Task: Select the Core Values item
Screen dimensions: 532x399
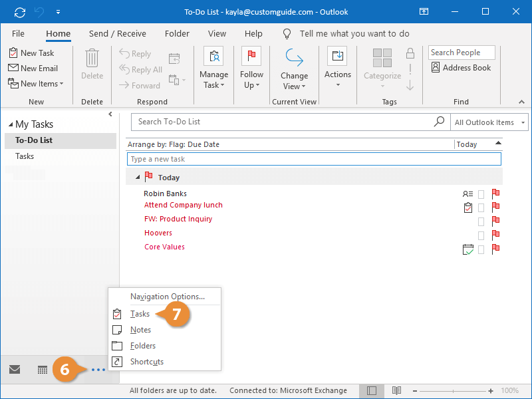Action: pos(164,247)
